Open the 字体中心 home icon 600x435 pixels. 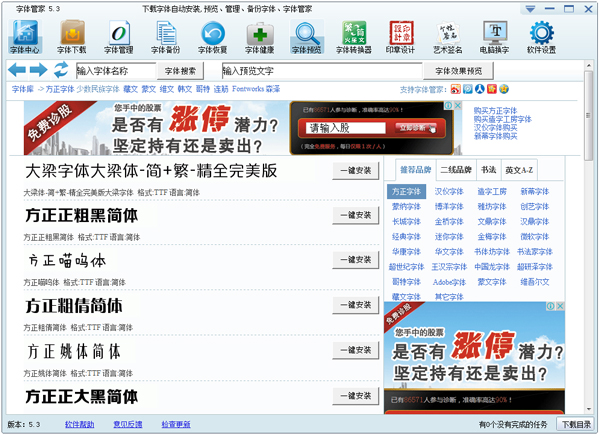pos(24,37)
